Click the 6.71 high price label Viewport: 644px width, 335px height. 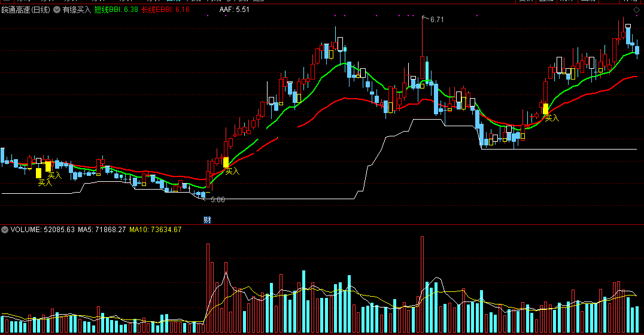[437, 20]
